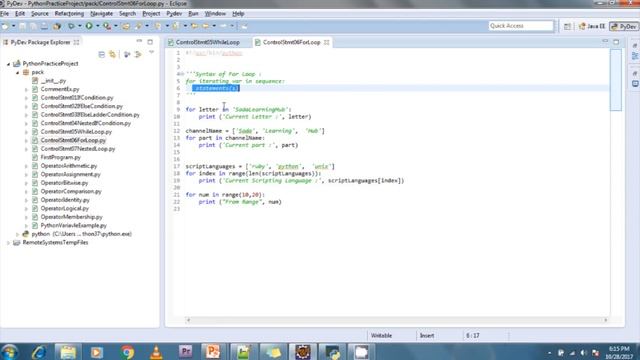640x360 pixels.
Task: Click the External Tools run icon
Action: (x=107, y=26)
